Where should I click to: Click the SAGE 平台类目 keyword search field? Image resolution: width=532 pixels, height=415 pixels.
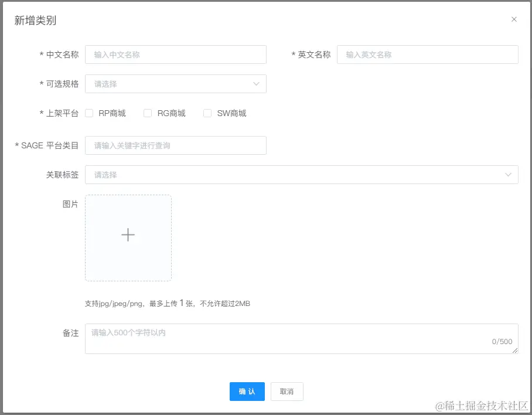(x=176, y=145)
